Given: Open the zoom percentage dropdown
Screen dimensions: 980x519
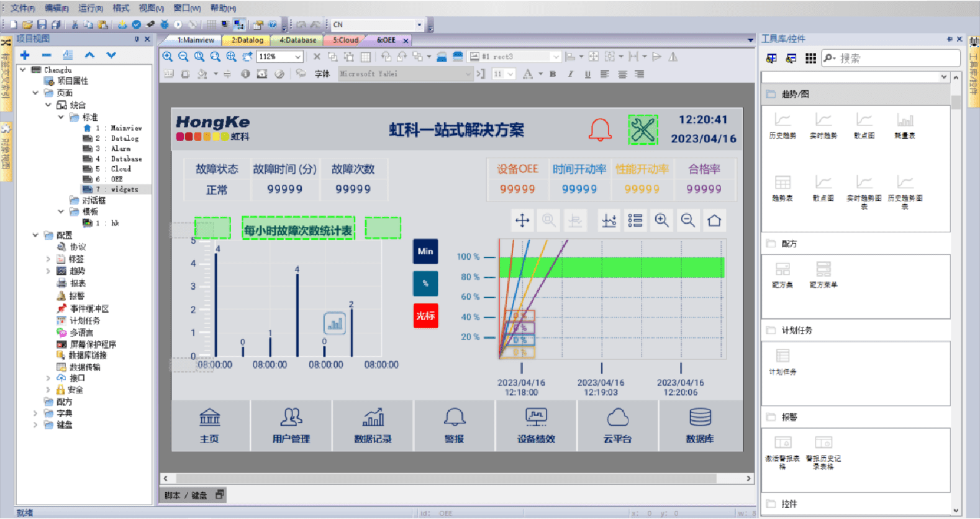Looking at the screenshot, I should (298, 57).
